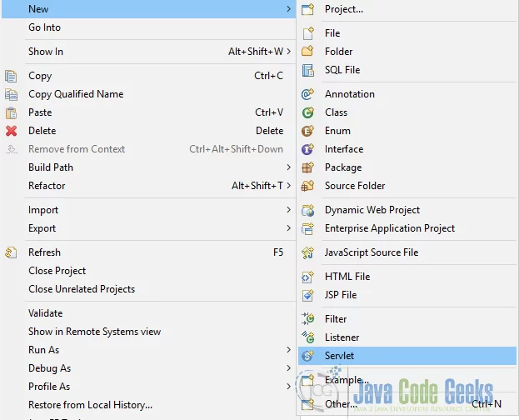Click the Enterprise Application Project icon

(x=308, y=228)
